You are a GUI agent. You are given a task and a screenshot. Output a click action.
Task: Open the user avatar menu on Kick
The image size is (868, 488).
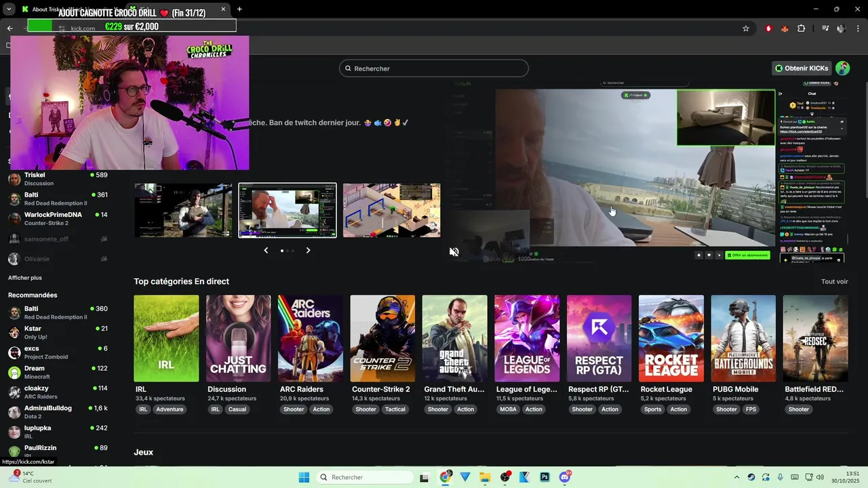point(842,68)
